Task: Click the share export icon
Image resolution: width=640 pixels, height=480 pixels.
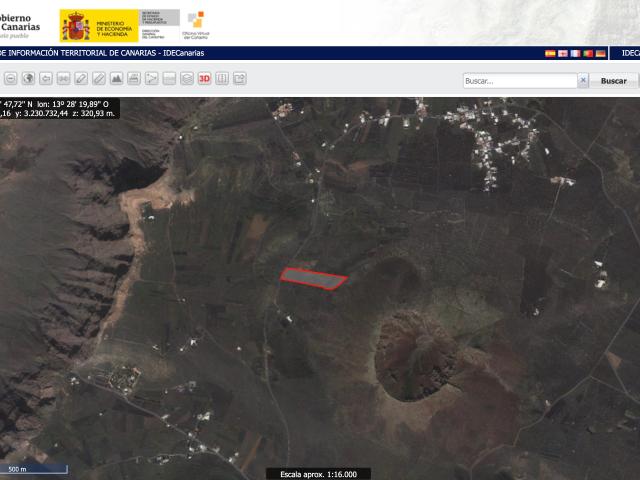Action: [240, 78]
